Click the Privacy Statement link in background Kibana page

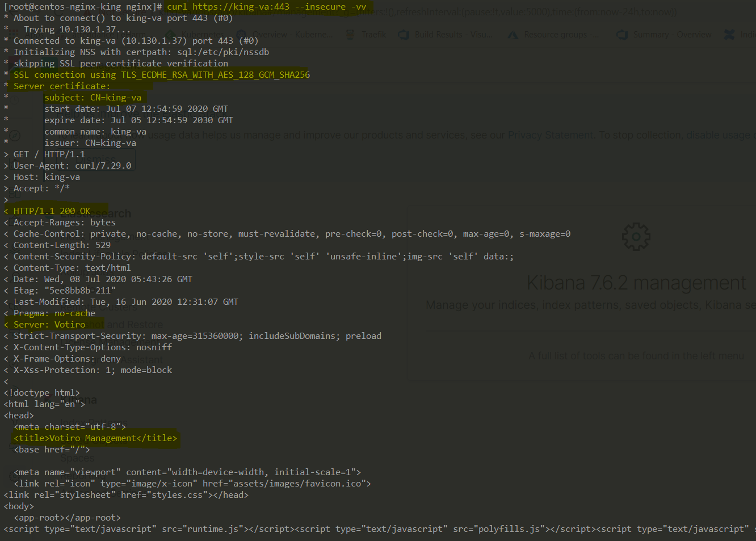click(551, 135)
